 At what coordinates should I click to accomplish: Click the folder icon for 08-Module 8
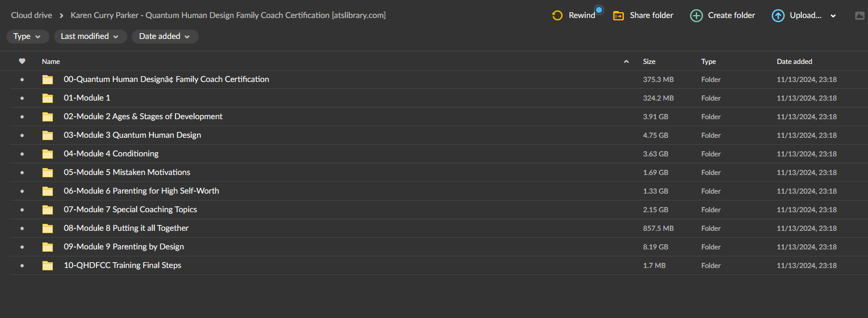click(x=48, y=228)
